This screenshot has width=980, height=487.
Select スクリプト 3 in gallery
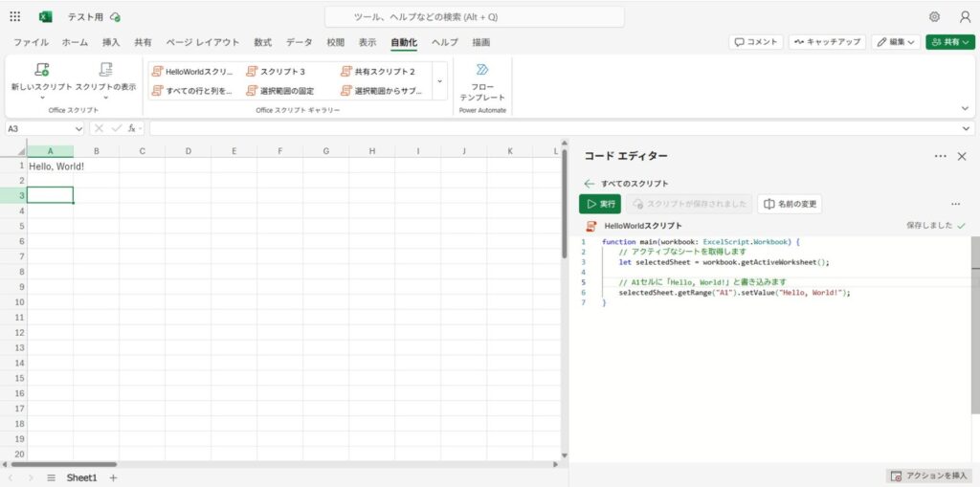(277, 71)
